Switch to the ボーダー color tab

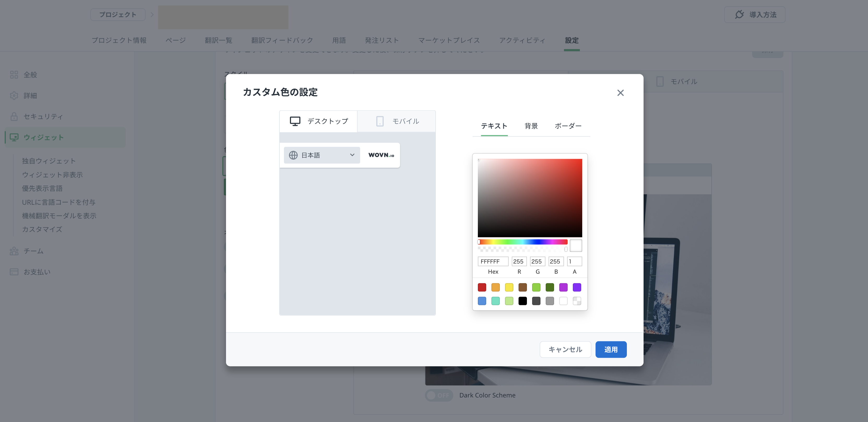[568, 126]
